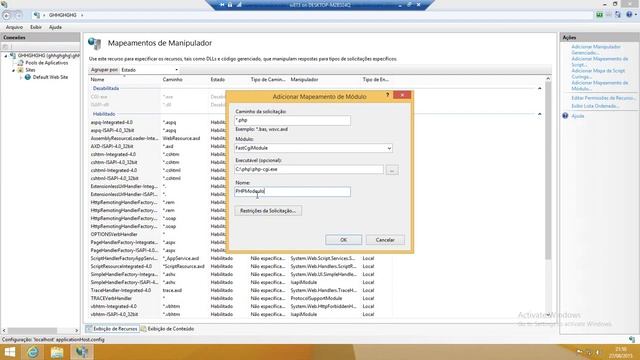
Task: Click the IIS Manager taskbar icon
Action: click(x=81, y=352)
